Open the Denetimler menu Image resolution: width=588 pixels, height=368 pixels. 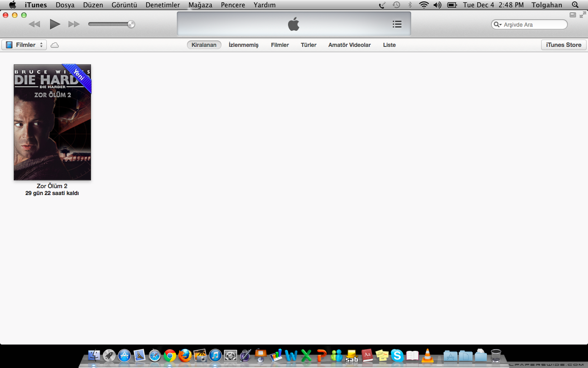163,5
